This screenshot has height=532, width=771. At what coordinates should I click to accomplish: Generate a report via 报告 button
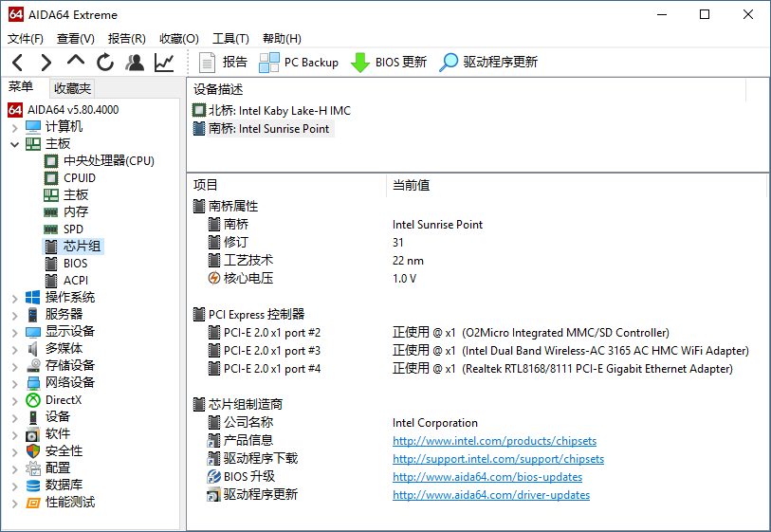point(223,63)
